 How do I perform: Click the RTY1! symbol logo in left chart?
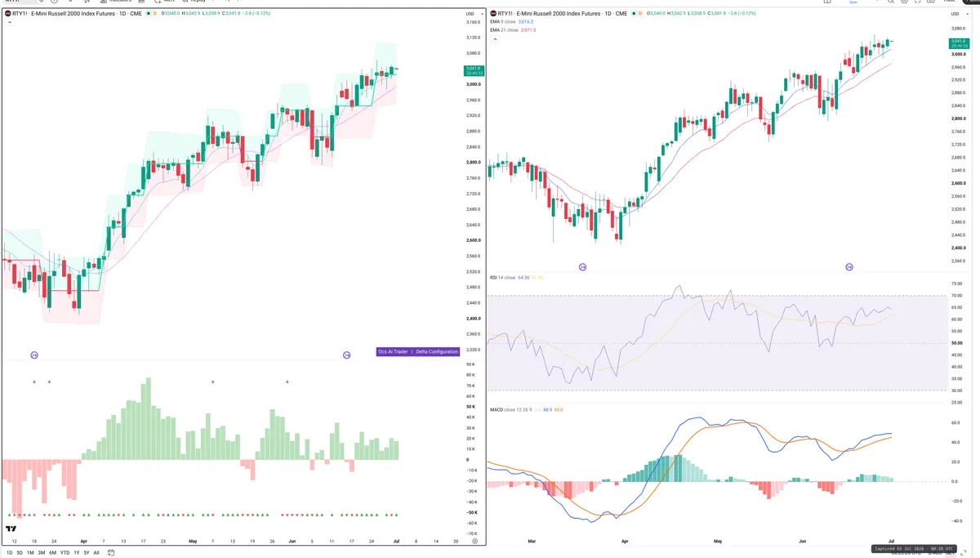[8, 14]
